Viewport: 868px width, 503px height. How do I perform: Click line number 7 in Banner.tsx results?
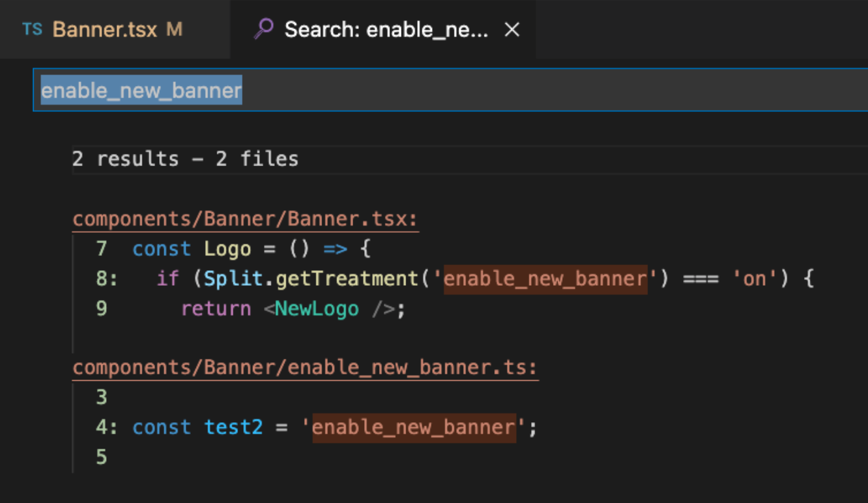tap(102, 249)
